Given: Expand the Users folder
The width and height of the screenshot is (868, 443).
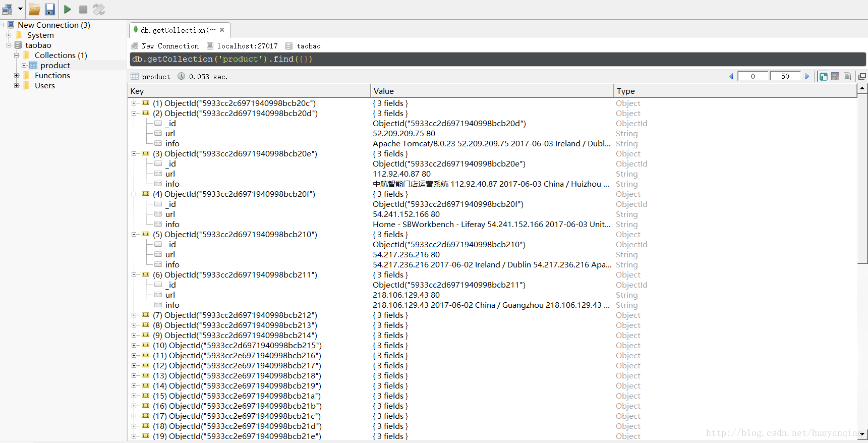Looking at the screenshot, I should point(16,85).
